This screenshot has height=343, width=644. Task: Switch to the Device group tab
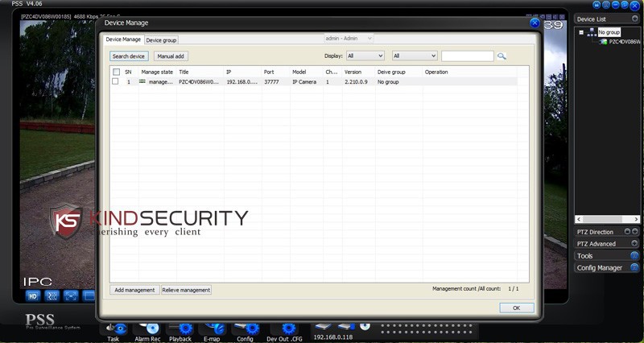click(162, 39)
